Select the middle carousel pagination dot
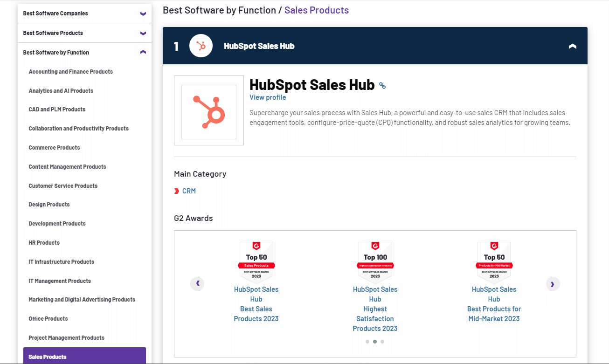Image resolution: width=609 pixels, height=364 pixels. [375, 342]
